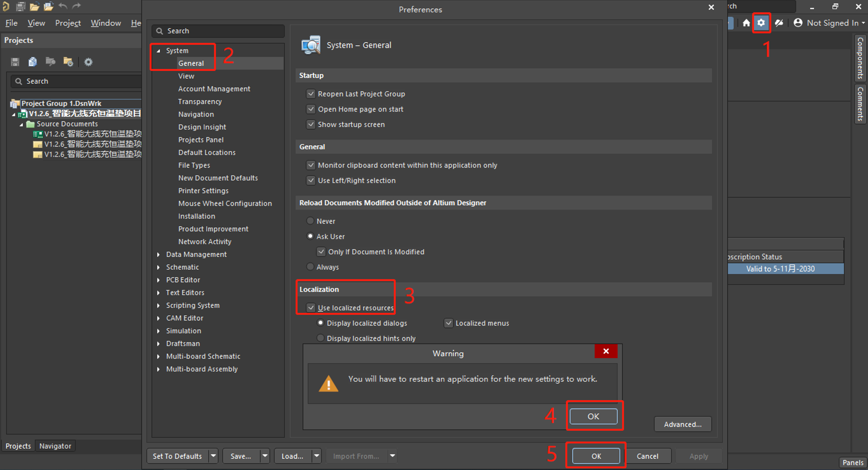Image resolution: width=868 pixels, height=470 pixels.
Task: Open the File menu
Action: point(11,23)
